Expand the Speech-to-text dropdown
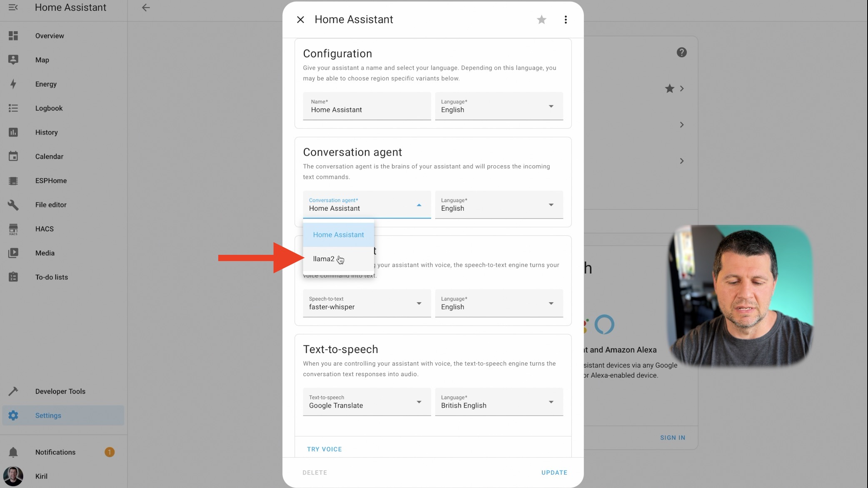Screen dimensions: 868x488 (x=419, y=303)
